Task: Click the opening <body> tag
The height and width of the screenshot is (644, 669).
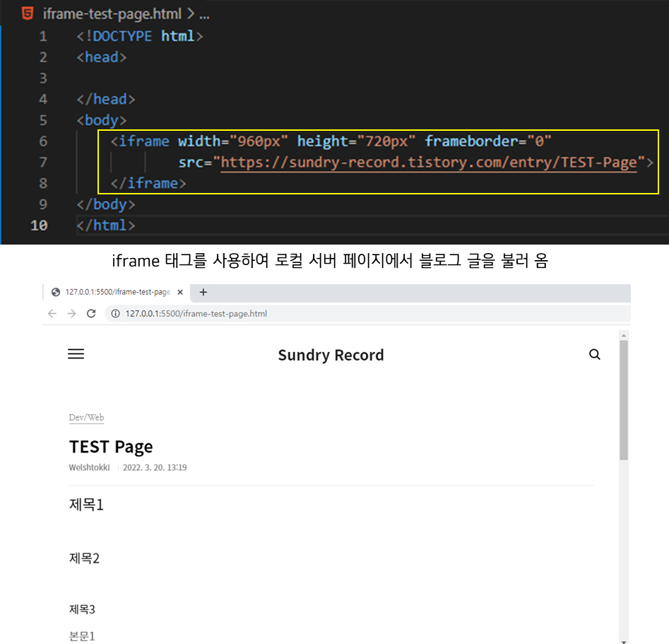Action: point(102,120)
